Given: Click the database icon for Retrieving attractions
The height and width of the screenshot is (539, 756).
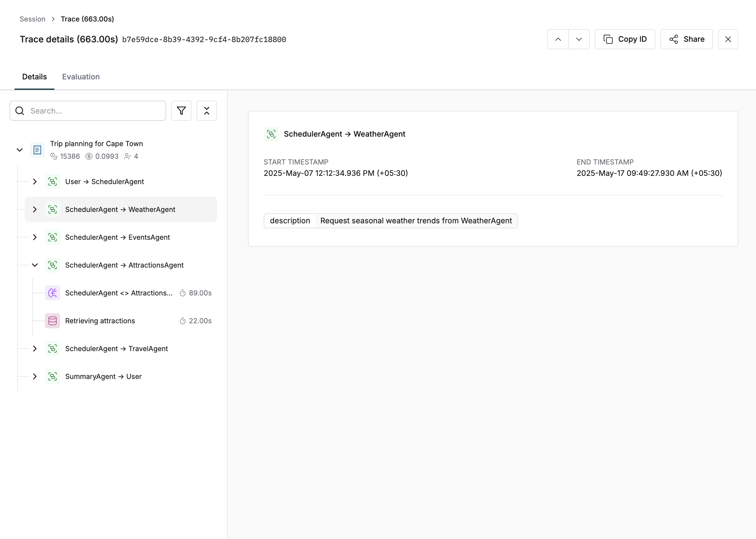Looking at the screenshot, I should tap(53, 321).
